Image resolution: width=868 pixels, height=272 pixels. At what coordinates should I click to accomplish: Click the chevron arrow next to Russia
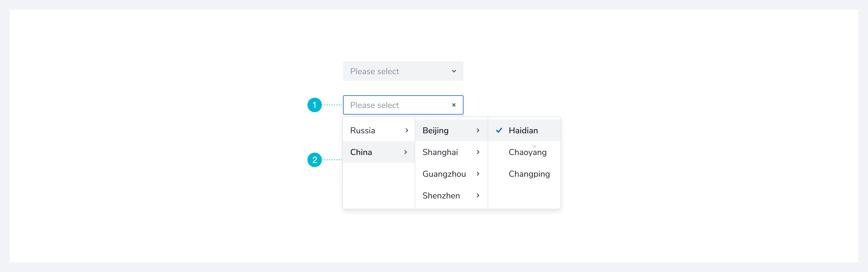(x=407, y=131)
